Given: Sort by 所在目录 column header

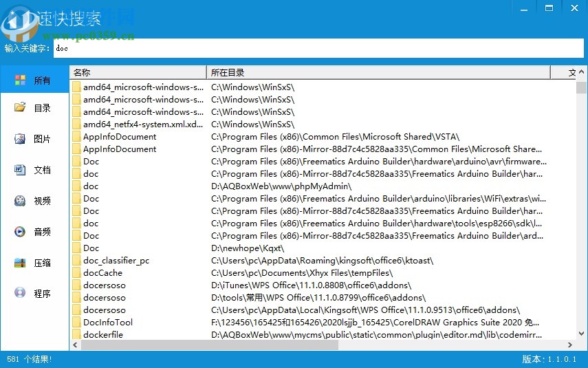Looking at the screenshot, I should [378, 72].
